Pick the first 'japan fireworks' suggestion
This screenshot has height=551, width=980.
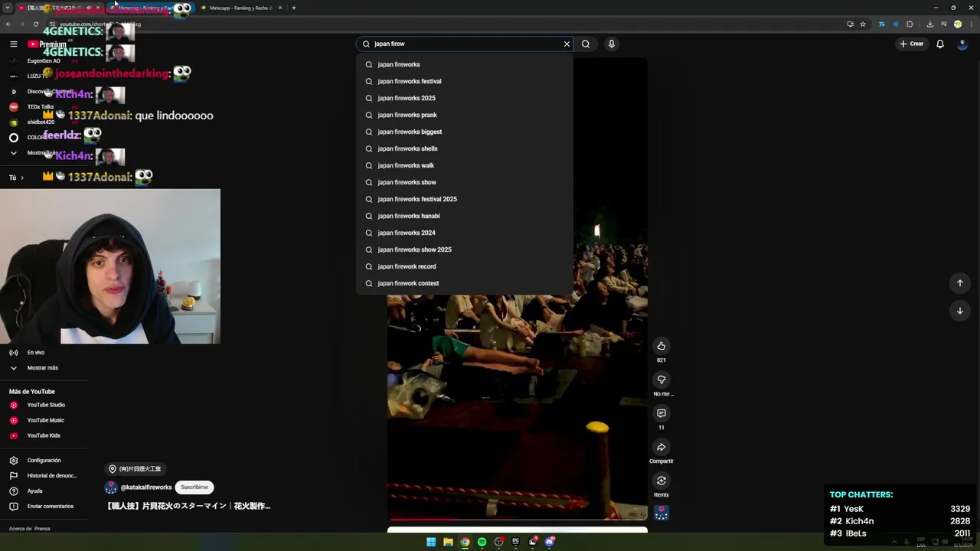465,64
